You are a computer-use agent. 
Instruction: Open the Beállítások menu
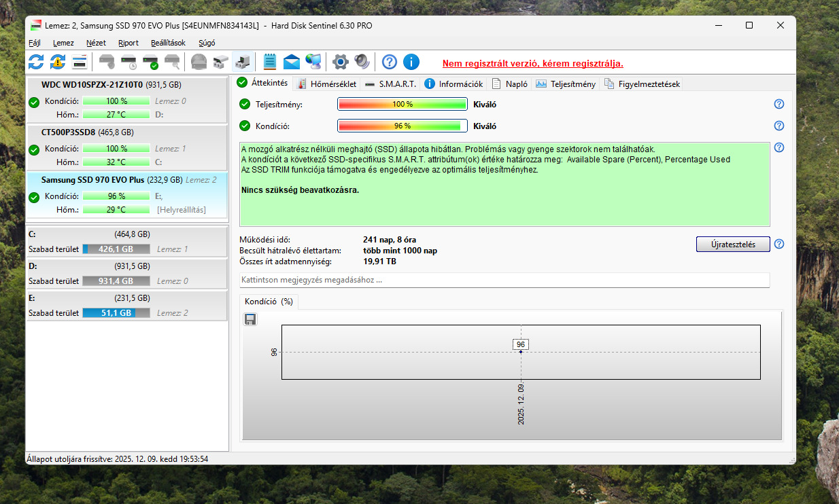pos(168,43)
